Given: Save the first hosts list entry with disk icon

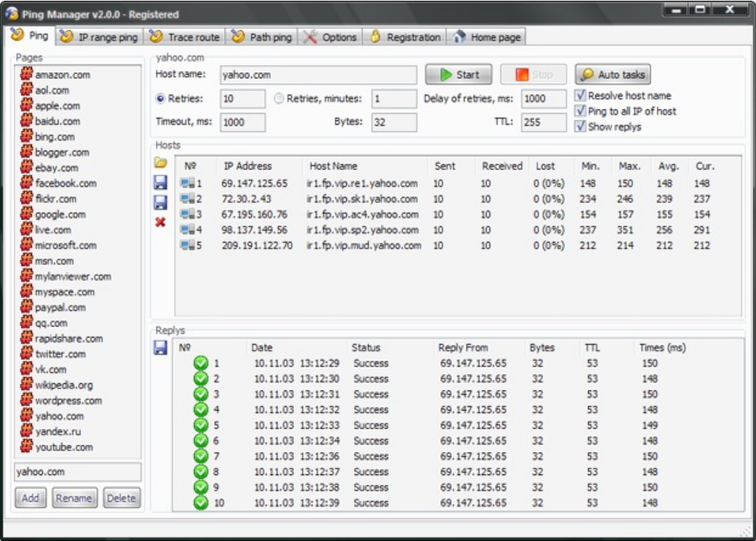Looking at the screenshot, I should (161, 184).
